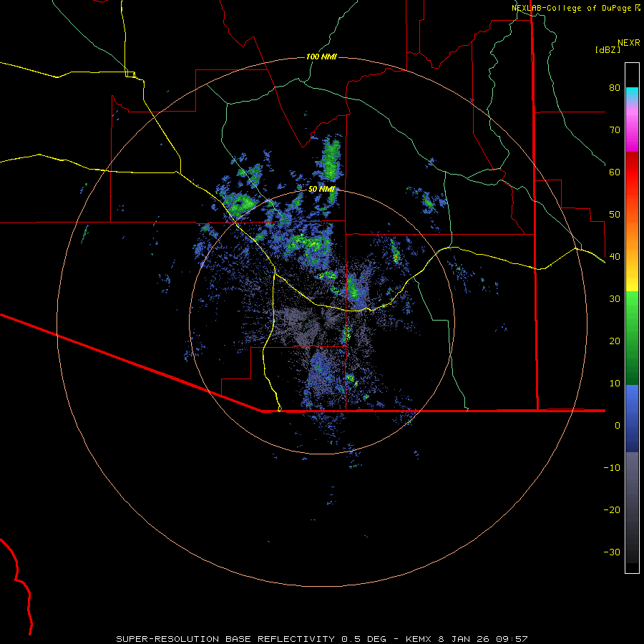Click the 60 dBZ scale value

click(x=615, y=172)
